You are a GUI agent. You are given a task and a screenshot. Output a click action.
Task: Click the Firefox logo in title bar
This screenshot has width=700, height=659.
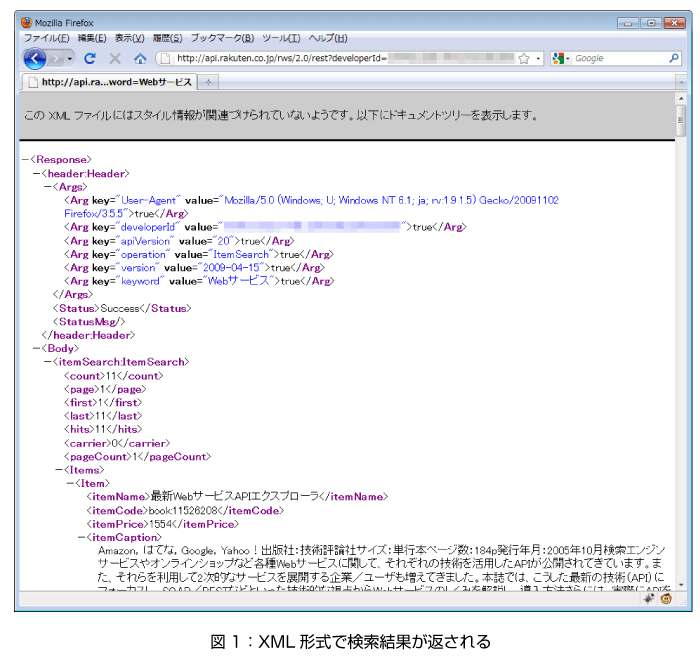click(26, 22)
